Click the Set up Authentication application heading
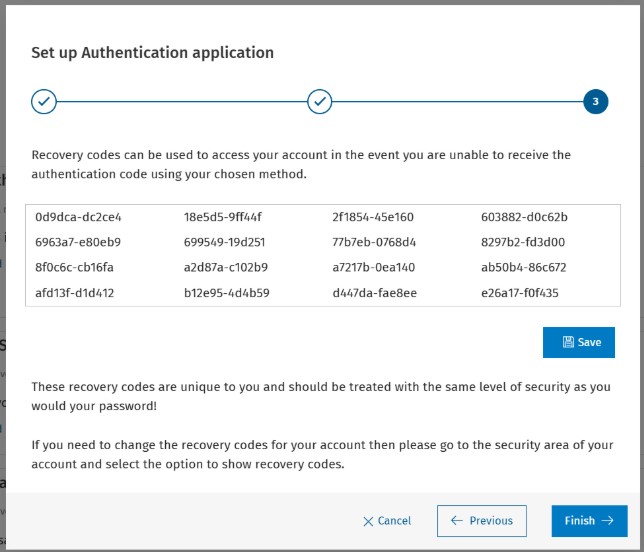Viewport: 644px width, 552px height. [152, 53]
